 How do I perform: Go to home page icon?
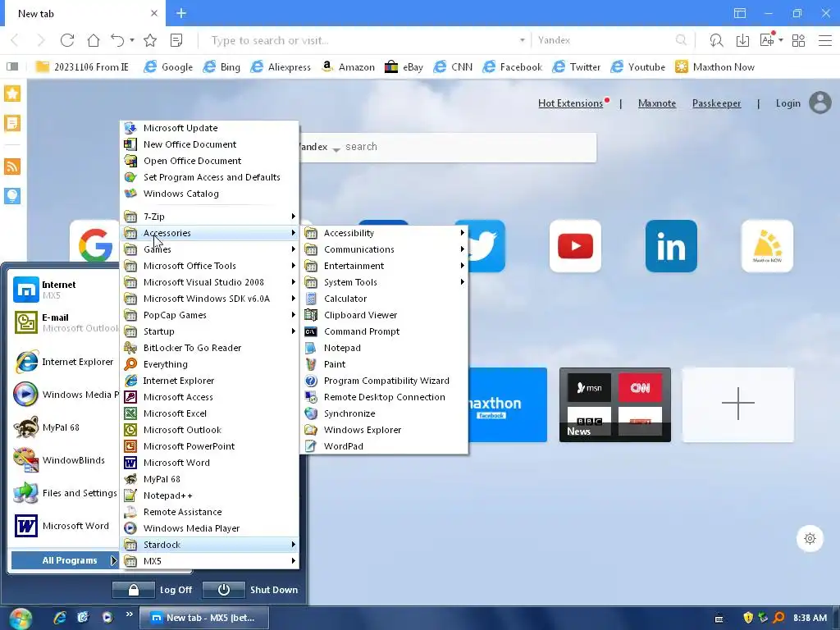(x=94, y=40)
